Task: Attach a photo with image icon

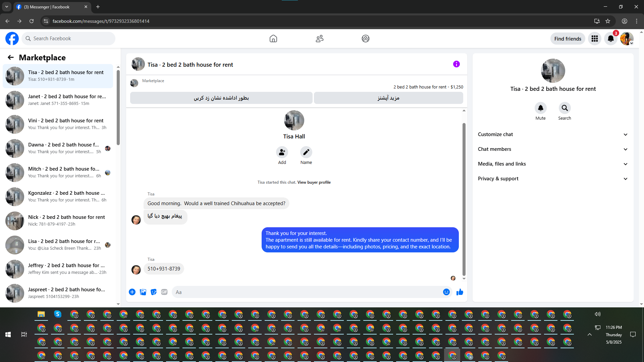Action: (x=143, y=292)
